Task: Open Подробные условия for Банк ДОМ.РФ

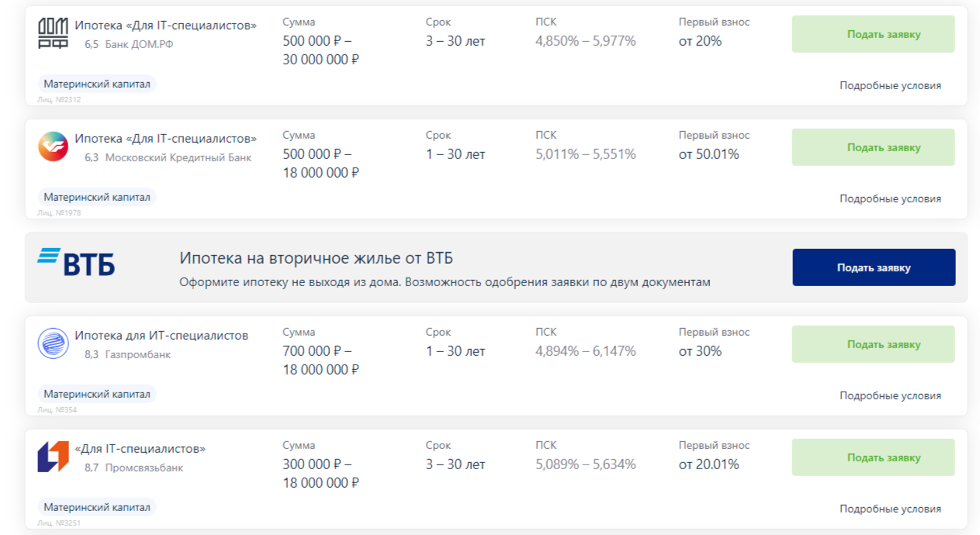Action: coord(890,85)
